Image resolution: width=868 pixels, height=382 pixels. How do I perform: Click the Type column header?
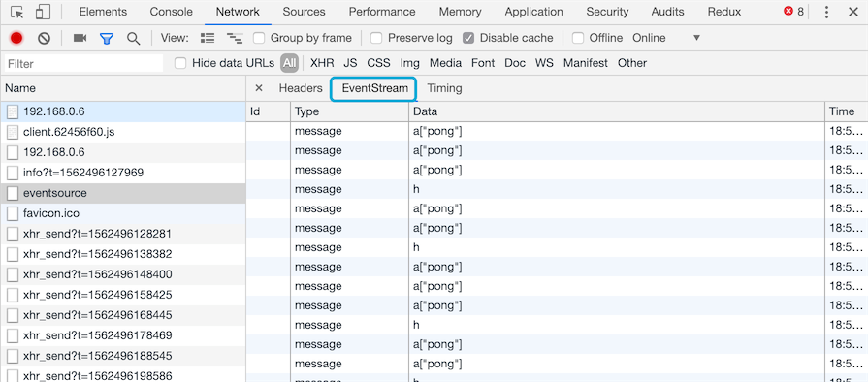(x=350, y=111)
